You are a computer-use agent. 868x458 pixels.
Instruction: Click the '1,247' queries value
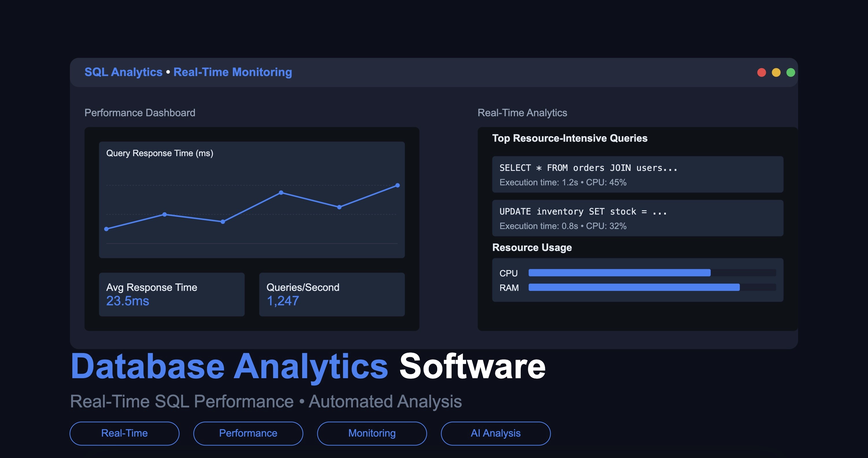click(283, 301)
